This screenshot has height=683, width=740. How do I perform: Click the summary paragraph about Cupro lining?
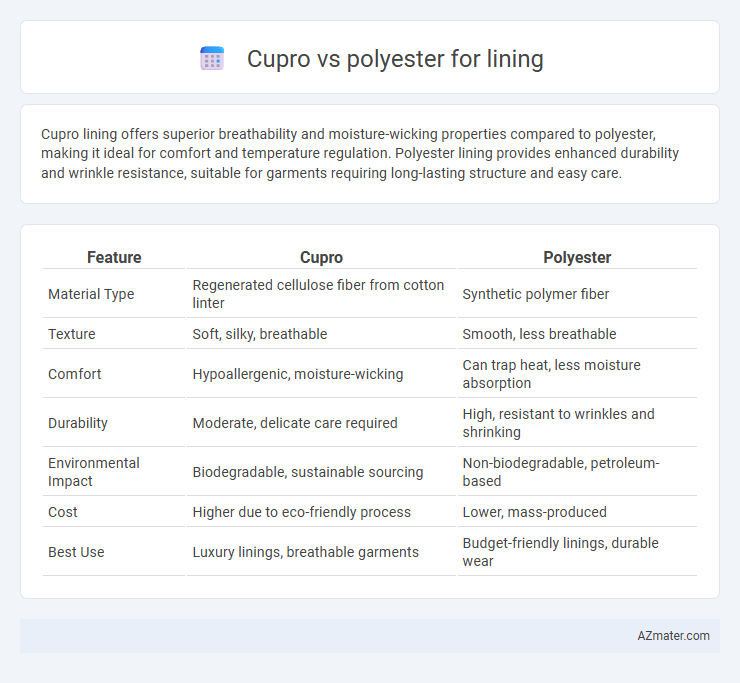pos(360,153)
